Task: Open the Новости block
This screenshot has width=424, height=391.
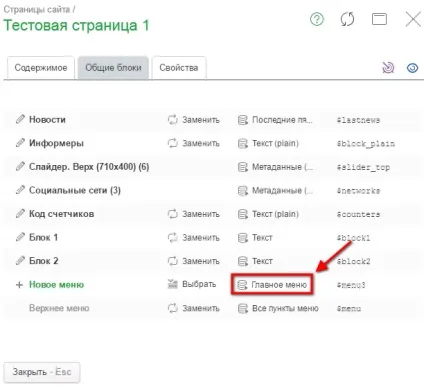Action: [x=47, y=119]
